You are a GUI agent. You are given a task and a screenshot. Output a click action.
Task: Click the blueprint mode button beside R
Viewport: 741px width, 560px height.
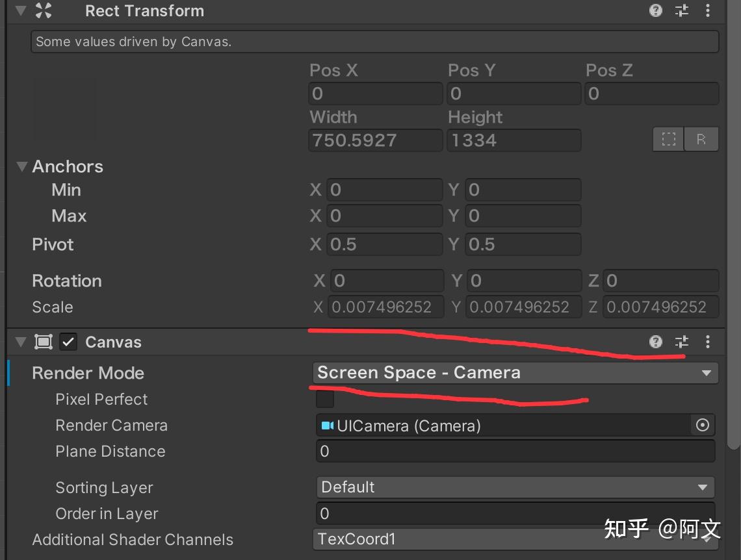click(668, 139)
